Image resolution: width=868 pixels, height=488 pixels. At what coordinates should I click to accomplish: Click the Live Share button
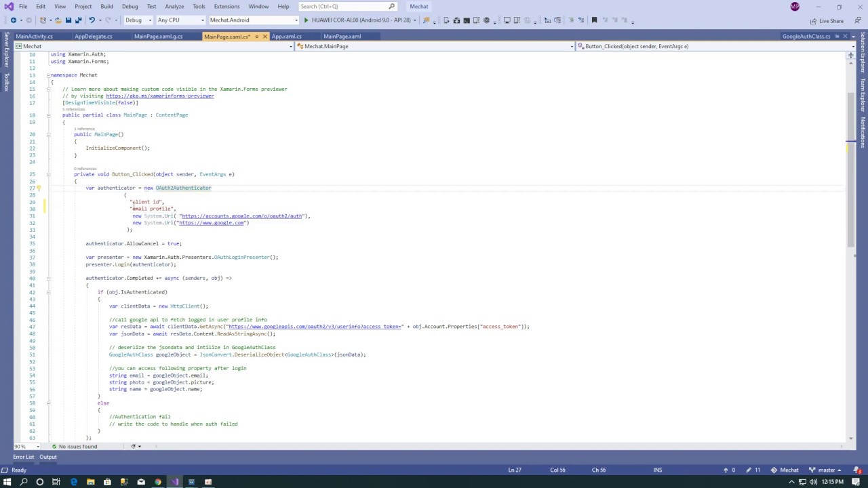[x=825, y=21]
